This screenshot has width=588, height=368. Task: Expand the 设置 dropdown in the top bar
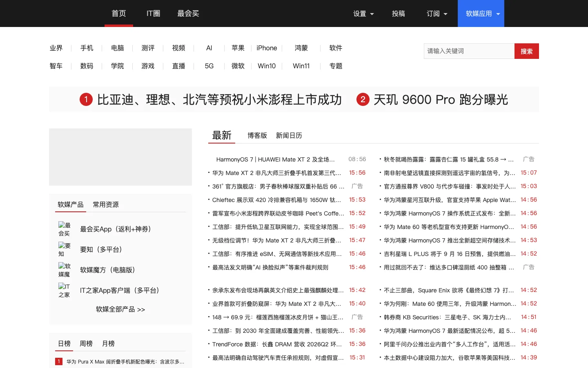pos(363,13)
